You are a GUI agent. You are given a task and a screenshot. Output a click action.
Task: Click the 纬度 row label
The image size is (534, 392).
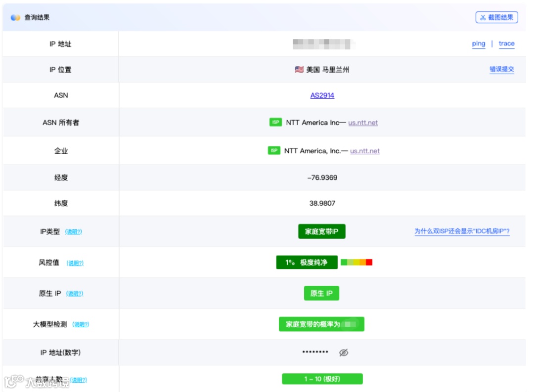(61, 203)
